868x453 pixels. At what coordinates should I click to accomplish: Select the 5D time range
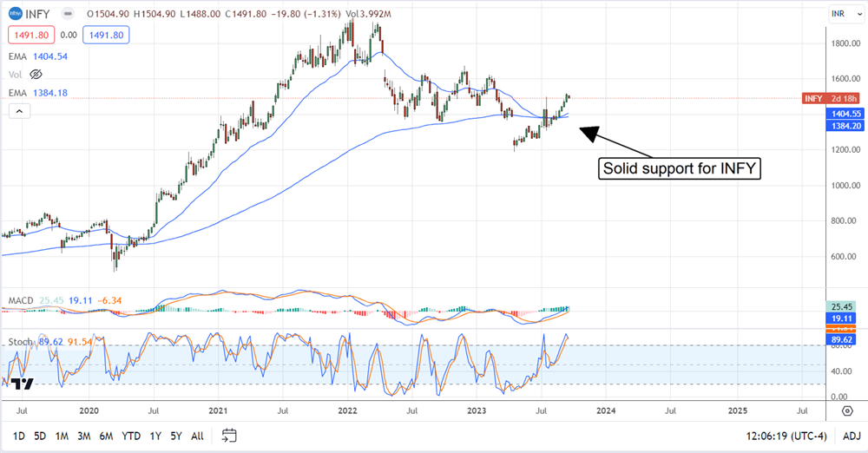tap(40, 437)
